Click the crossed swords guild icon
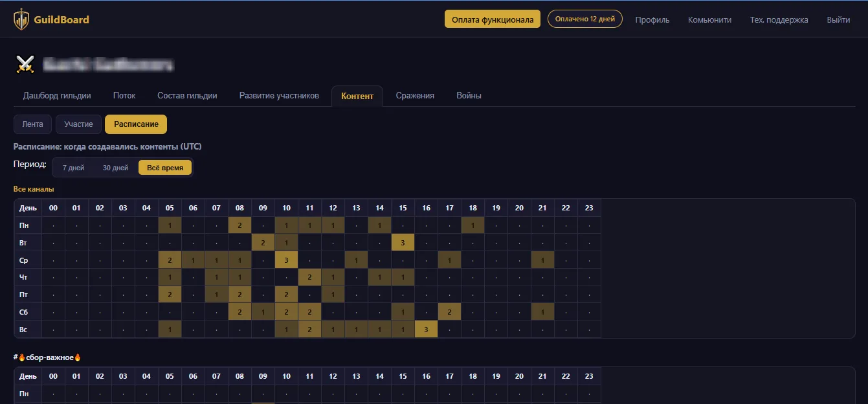The height and width of the screenshot is (404, 868). [25, 64]
